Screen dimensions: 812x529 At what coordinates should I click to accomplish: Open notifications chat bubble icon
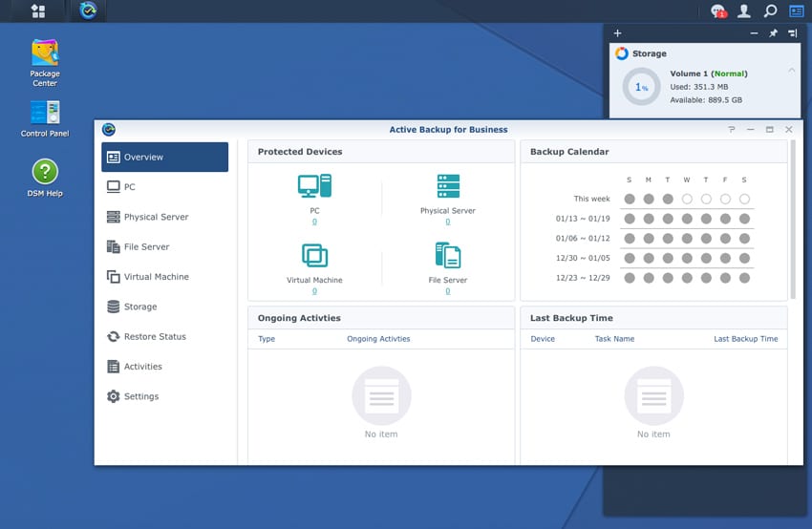[x=718, y=11]
